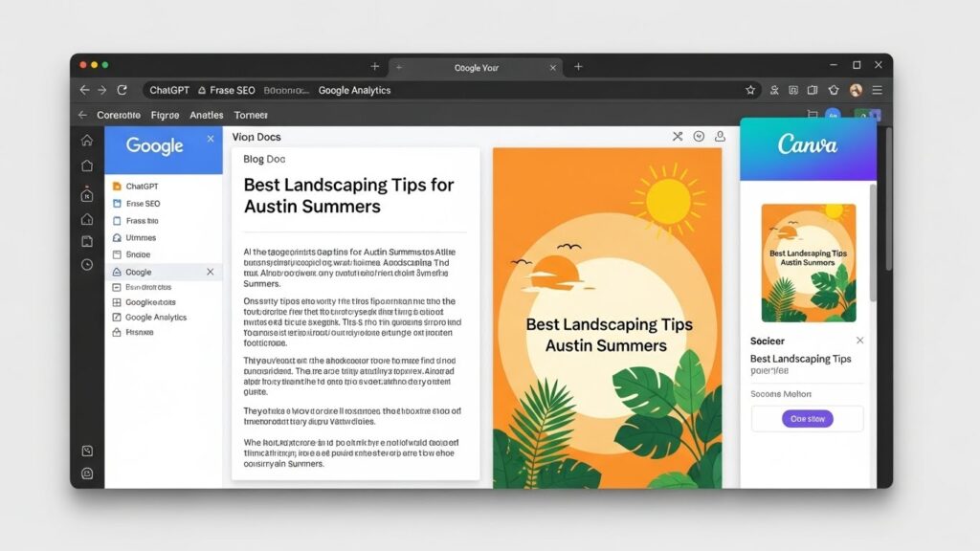The height and width of the screenshot is (551, 980).
Task: Click the Canva panel vertical scrollbar
Action: (872, 239)
